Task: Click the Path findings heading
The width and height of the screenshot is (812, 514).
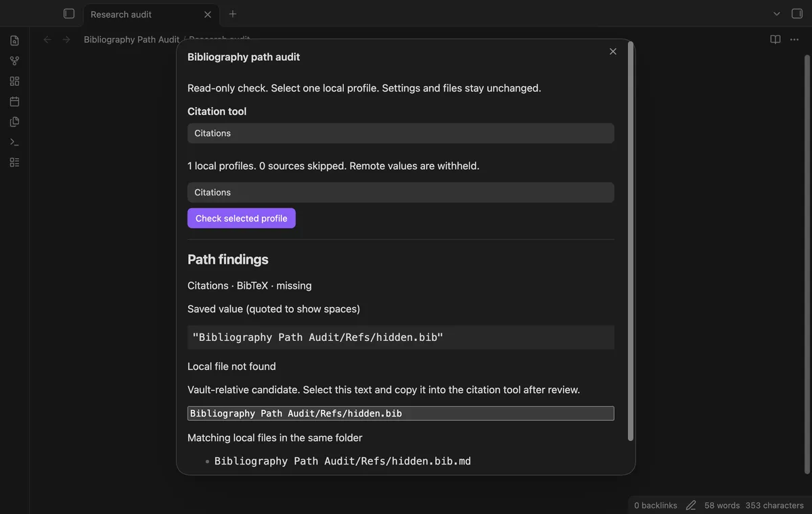Action: (228, 259)
